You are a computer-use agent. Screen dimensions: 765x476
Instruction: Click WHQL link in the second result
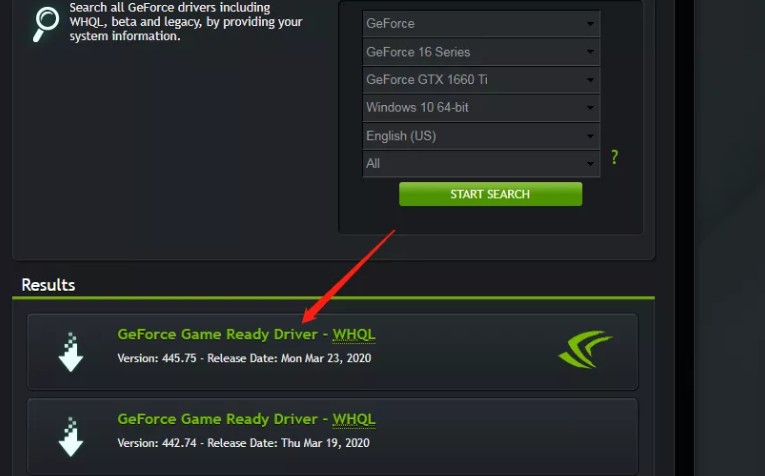354,419
